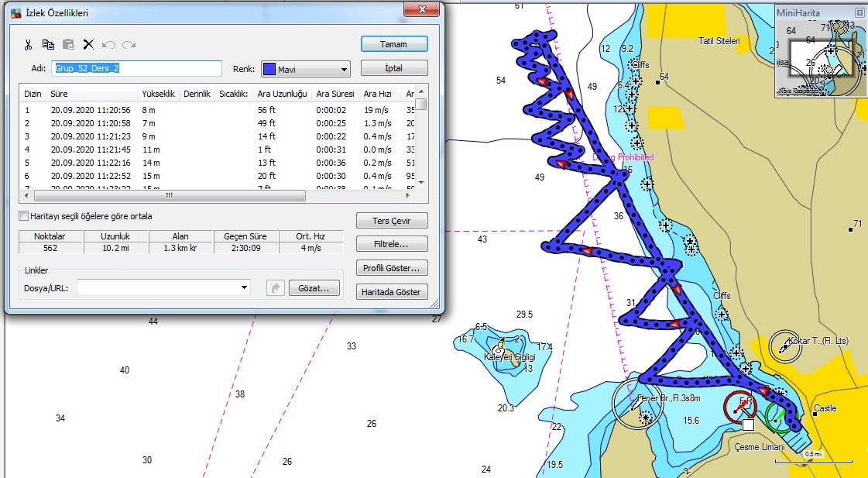Click the Fener Br. lighthouse symbol on map

point(637,405)
